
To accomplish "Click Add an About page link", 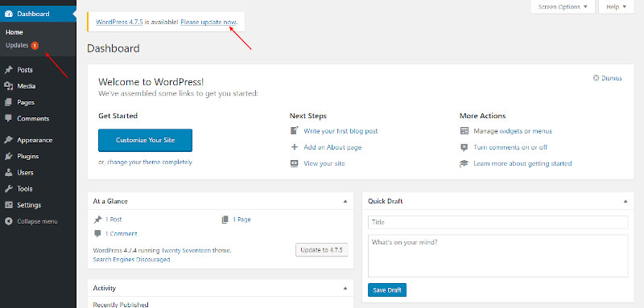I will (332, 147).
